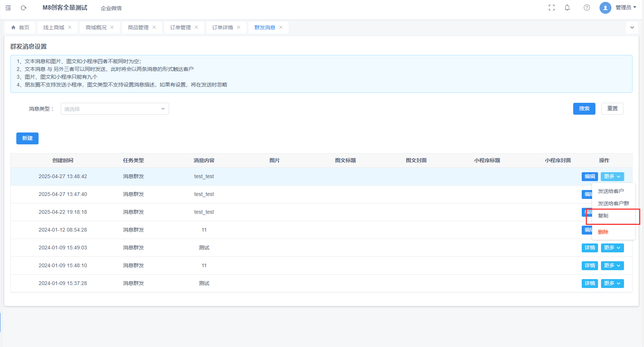
Task: Open notifications bell icon
Action: coord(567,8)
